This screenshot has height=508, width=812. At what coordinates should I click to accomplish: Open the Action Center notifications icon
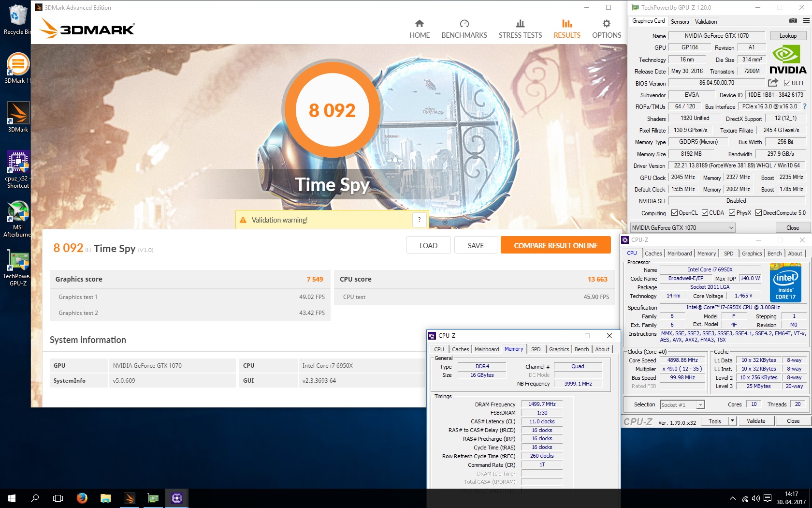pyautogui.click(x=767, y=498)
